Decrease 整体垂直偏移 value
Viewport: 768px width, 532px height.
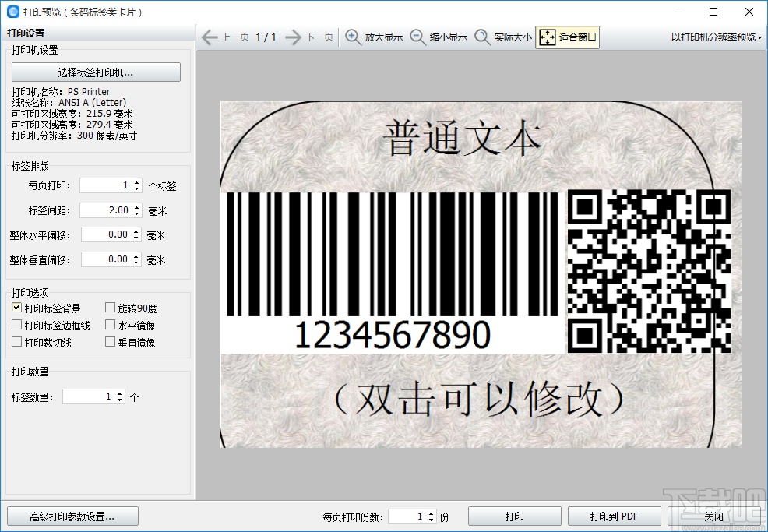[x=136, y=262]
